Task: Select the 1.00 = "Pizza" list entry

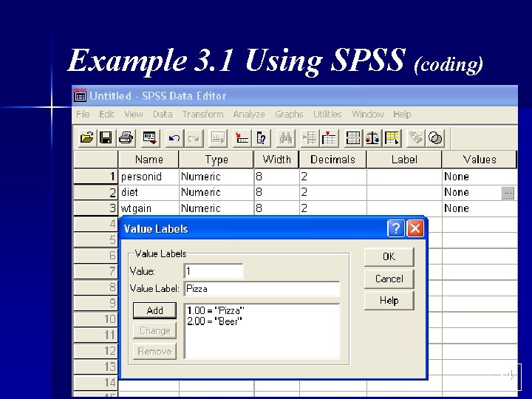Action: 216,310
